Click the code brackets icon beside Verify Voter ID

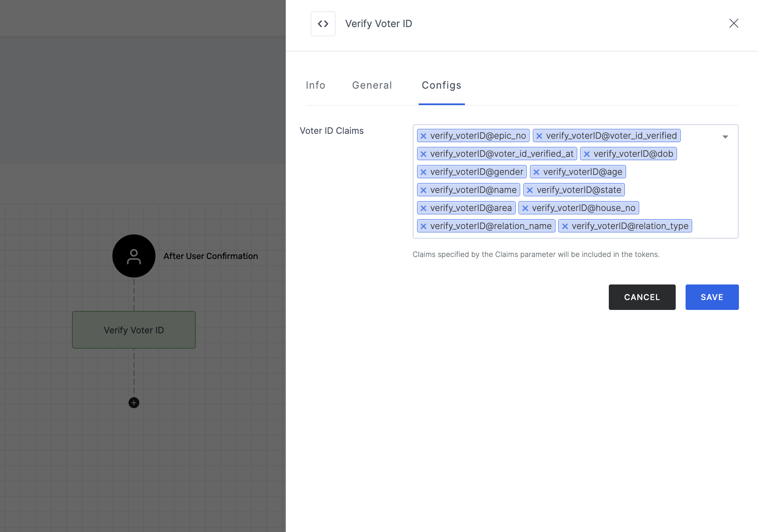pyautogui.click(x=323, y=24)
